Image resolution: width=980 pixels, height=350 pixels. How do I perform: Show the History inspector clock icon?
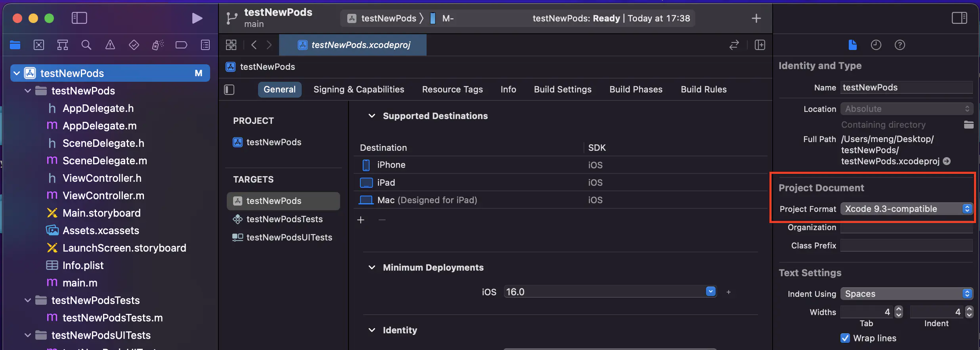coord(876,45)
